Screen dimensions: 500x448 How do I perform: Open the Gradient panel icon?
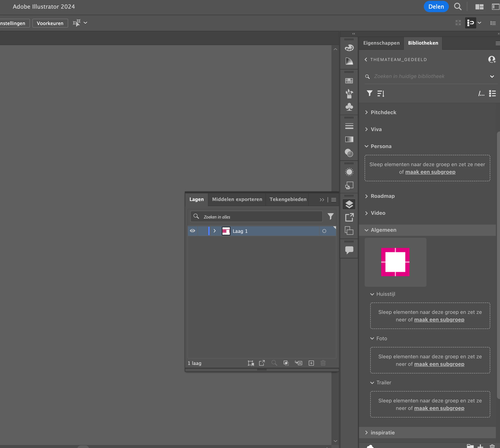tap(349, 139)
